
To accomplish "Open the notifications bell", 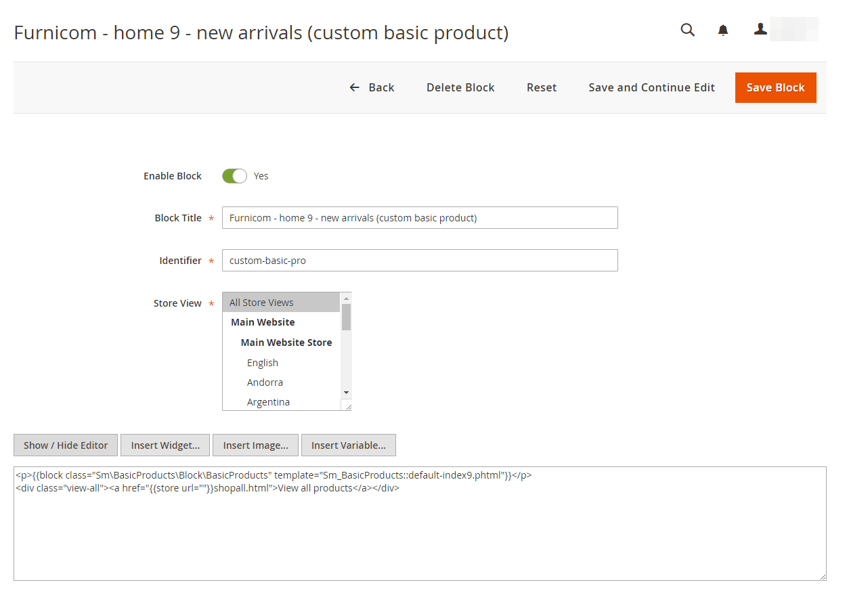I will pyautogui.click(x=723, y=30).
